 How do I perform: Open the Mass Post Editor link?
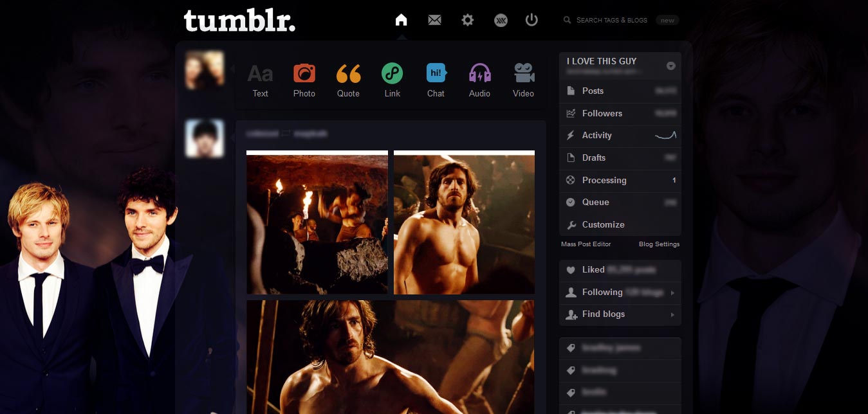(586, 244)
